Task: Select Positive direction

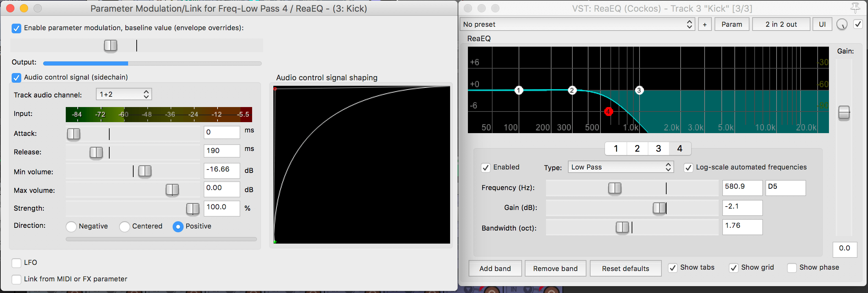Action: click(178, 226)
